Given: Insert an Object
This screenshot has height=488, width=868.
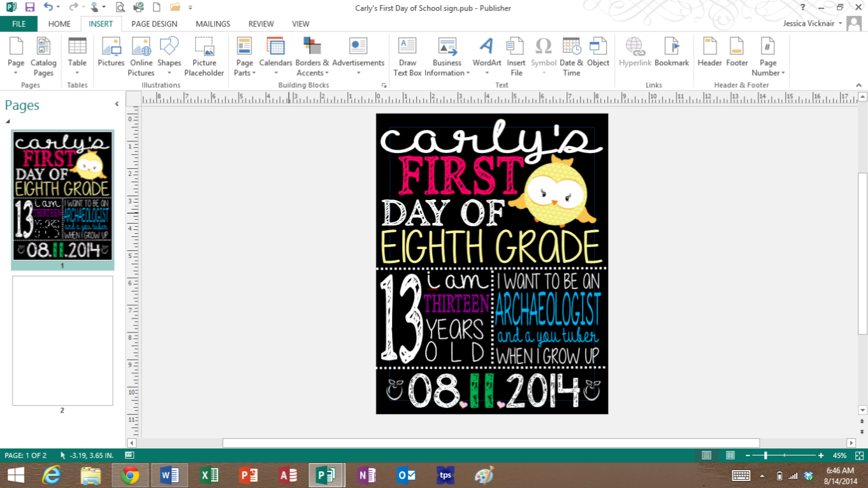Looking at the screenshot, I should [x=597, y=54].
